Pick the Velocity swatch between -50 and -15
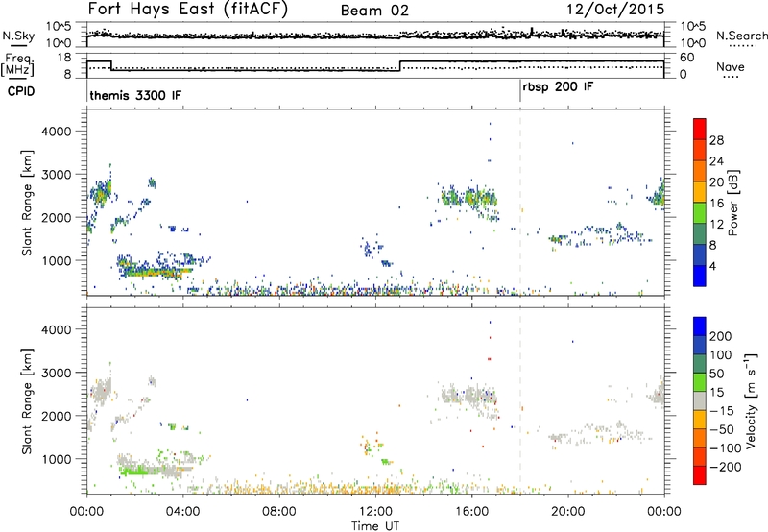The image size is (768, 532). (x=700, y=419)
